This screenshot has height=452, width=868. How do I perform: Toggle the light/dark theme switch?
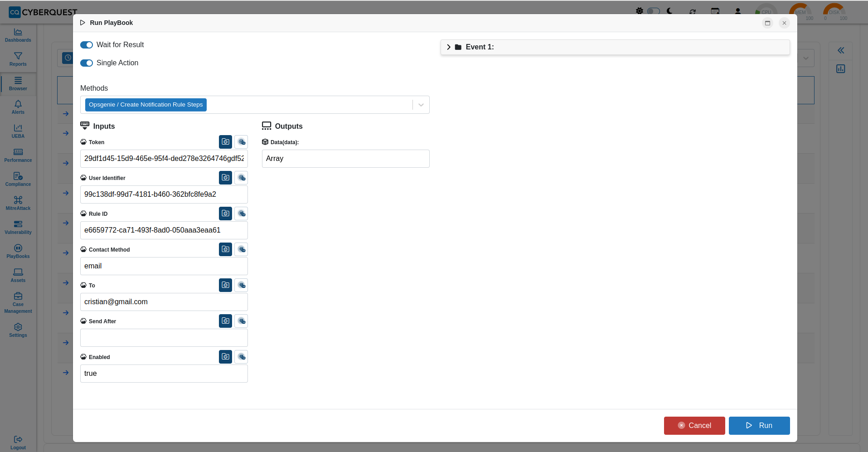(x=653, y=11)
